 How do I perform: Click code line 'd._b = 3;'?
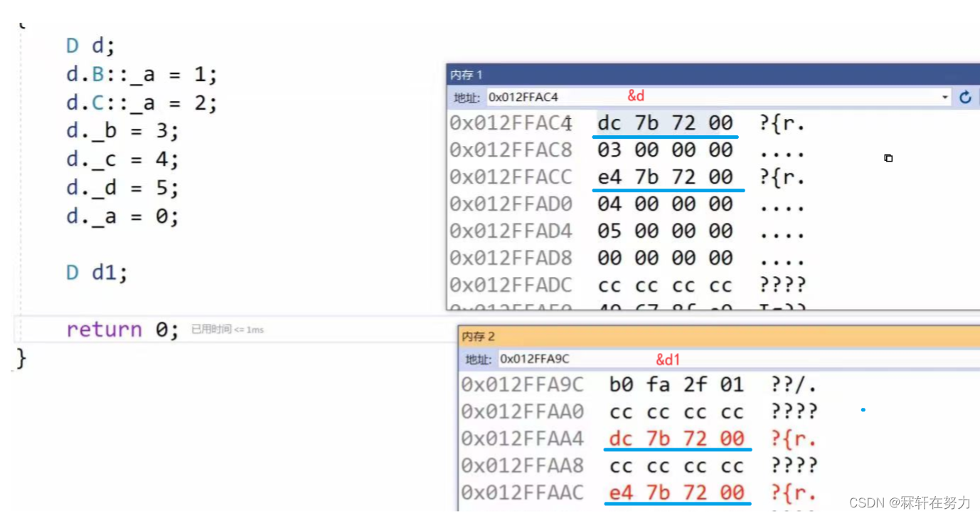pyautogui.click(x=122, y=131)
